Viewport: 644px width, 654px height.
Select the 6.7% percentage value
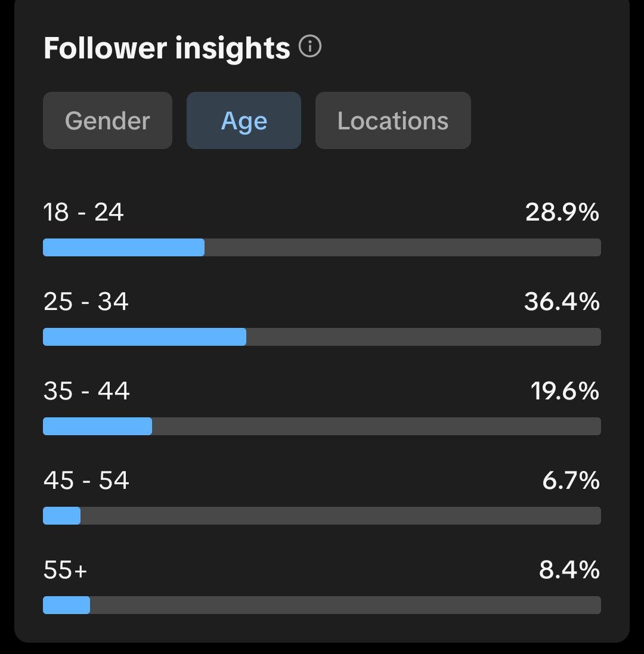tap(571, 481)
